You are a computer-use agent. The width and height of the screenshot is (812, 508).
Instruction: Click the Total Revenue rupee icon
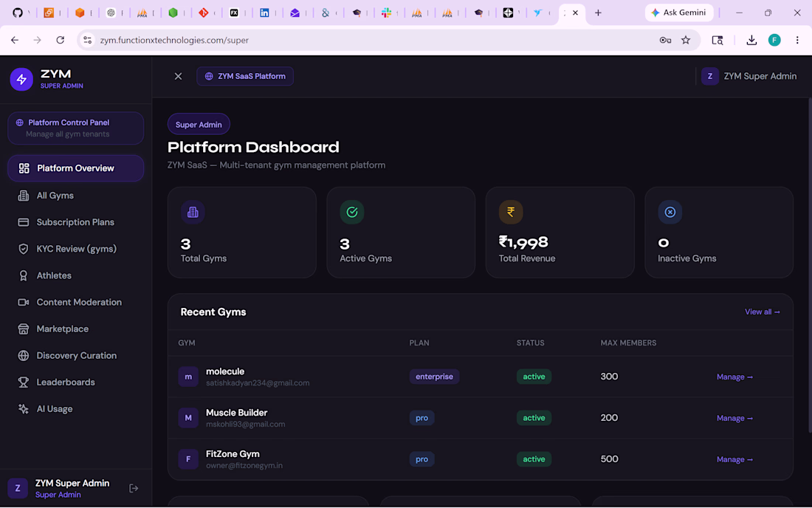(x=511, y=212)
